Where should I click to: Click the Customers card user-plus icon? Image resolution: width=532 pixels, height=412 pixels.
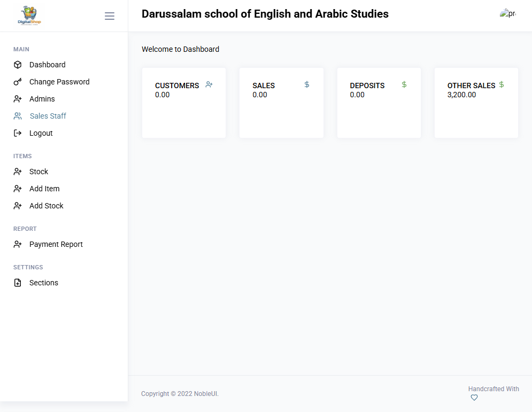(x=209, y=84)
